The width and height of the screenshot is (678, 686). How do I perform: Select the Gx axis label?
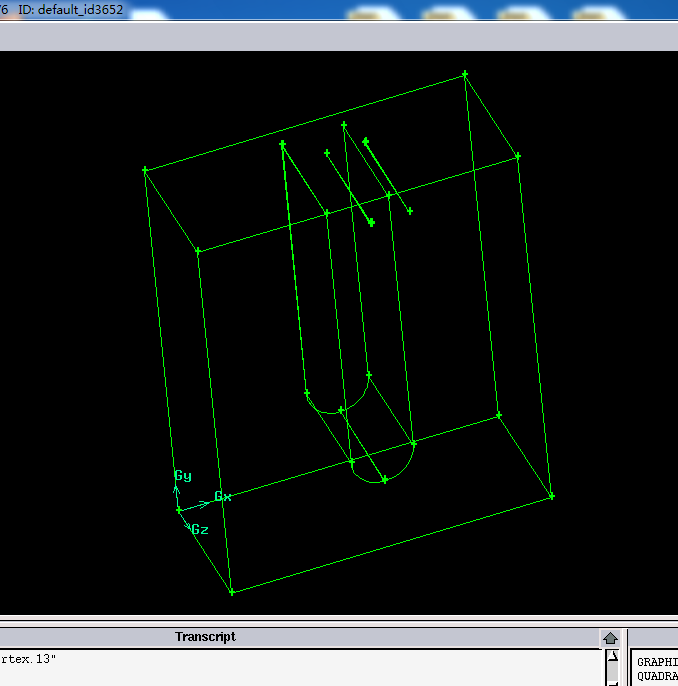[x=223, y=497]
